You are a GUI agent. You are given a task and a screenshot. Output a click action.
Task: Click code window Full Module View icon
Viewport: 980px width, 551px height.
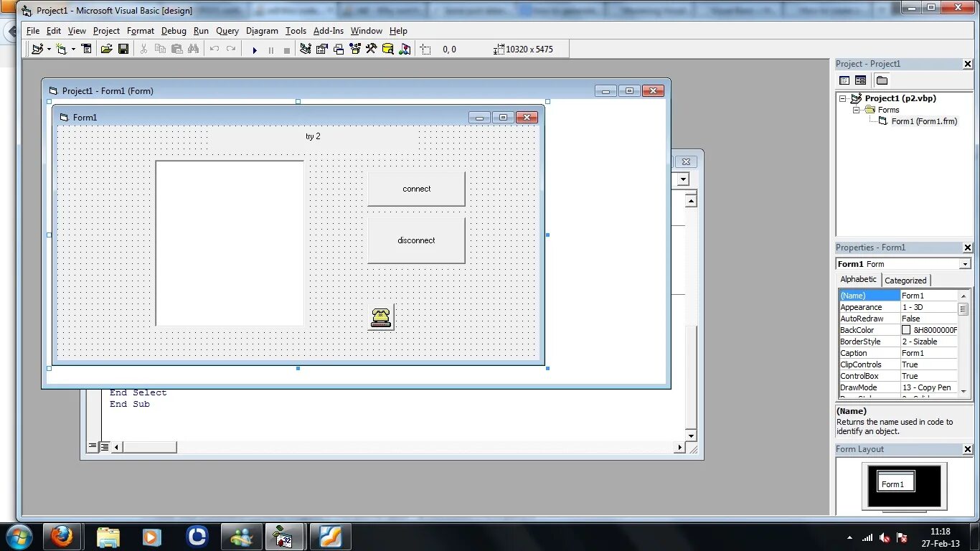[x=105, y=447]
